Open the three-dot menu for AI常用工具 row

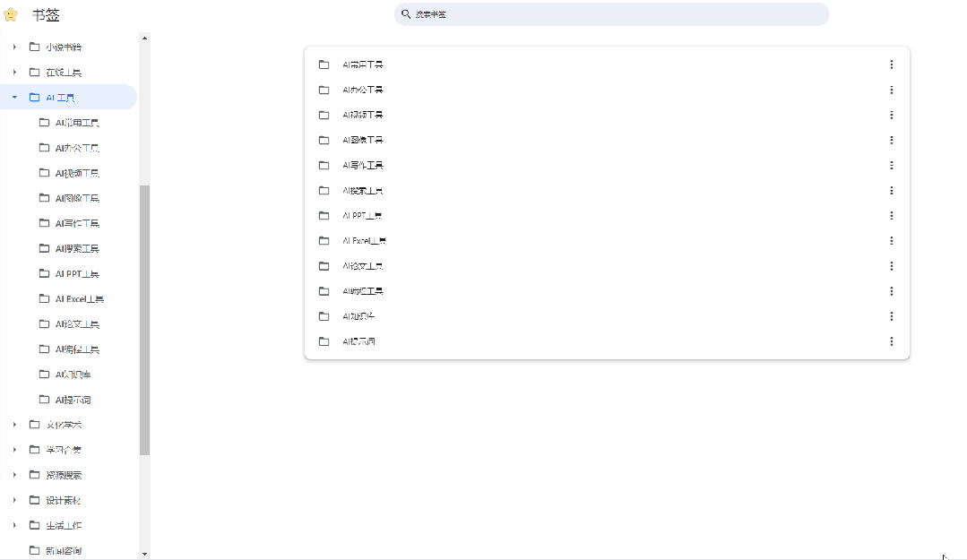pyautogui.click(x=891, y=65)
